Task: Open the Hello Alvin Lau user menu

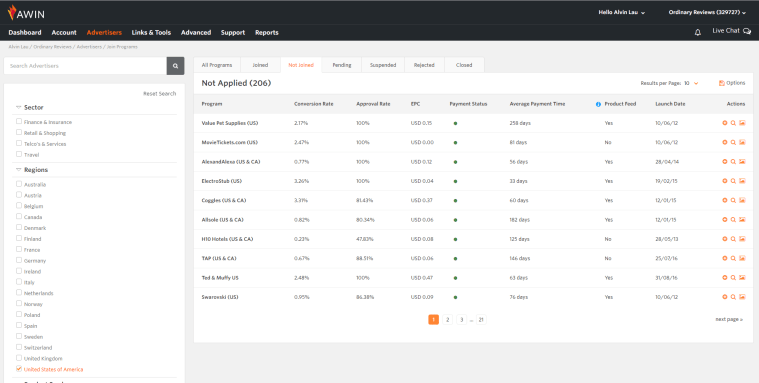Action: (x=622, y=13)
